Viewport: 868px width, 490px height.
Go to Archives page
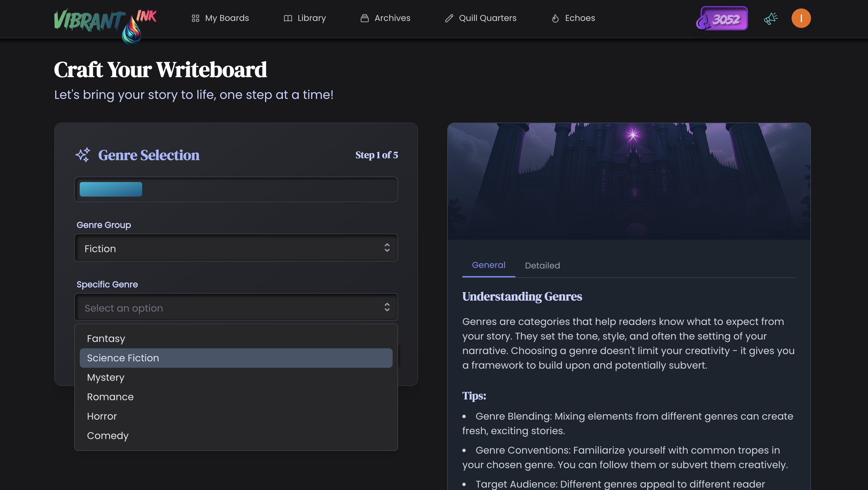tap(392, 18)
